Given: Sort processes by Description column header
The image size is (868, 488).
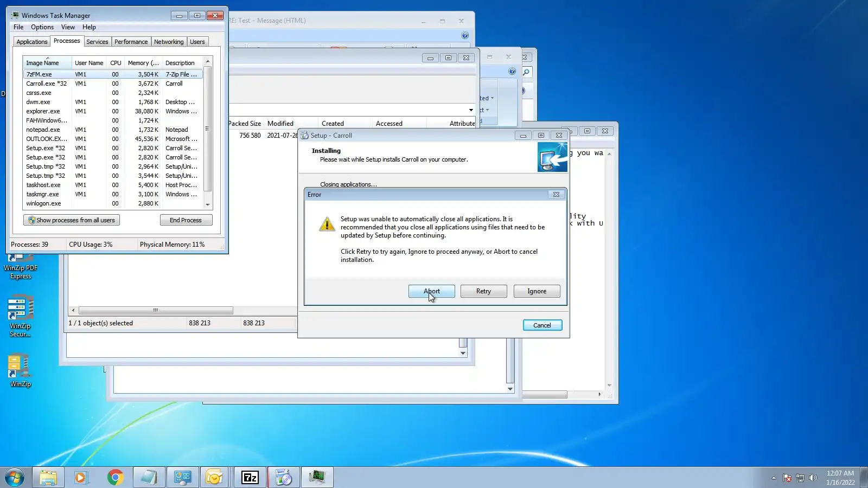Looking at the screenshot, I should (182, 63).
